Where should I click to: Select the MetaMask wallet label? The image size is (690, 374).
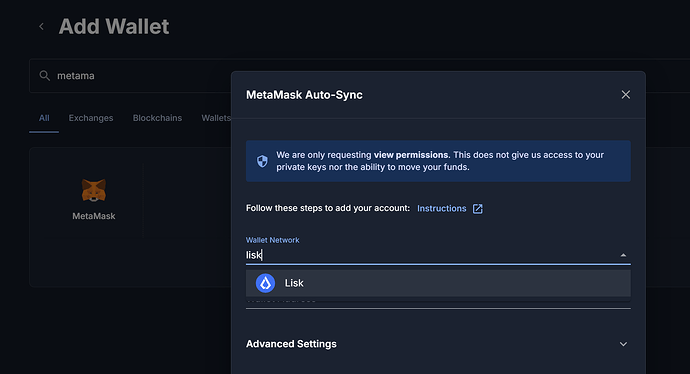[94, 216]
